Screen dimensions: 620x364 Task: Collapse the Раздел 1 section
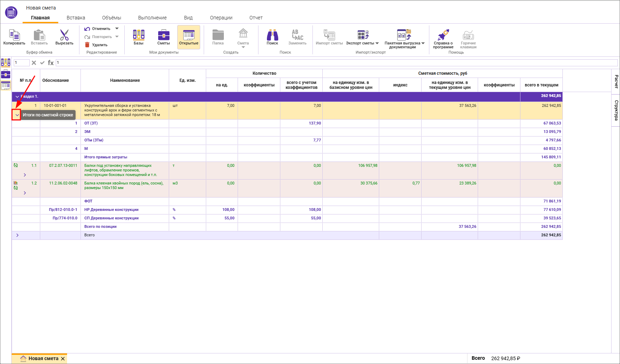(17, 97)
